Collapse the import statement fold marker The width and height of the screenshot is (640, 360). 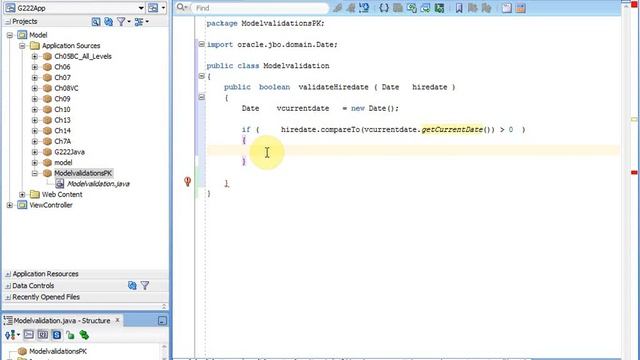(201, 44)
